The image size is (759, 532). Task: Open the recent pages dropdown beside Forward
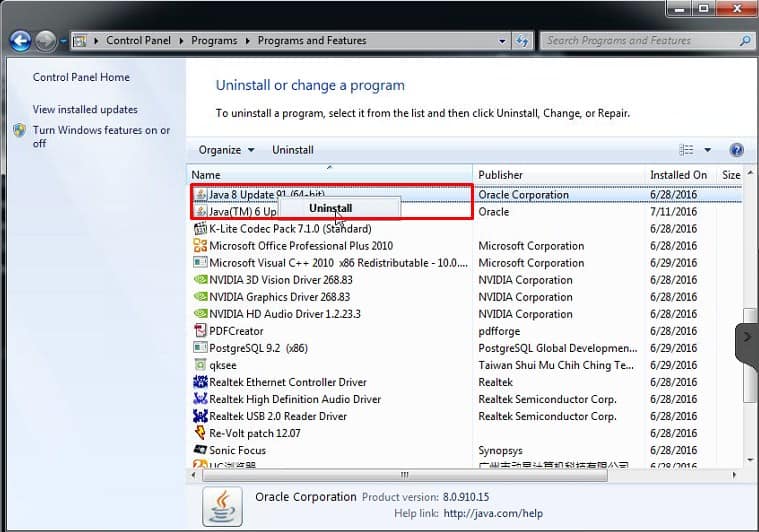(x=63, y=41)
